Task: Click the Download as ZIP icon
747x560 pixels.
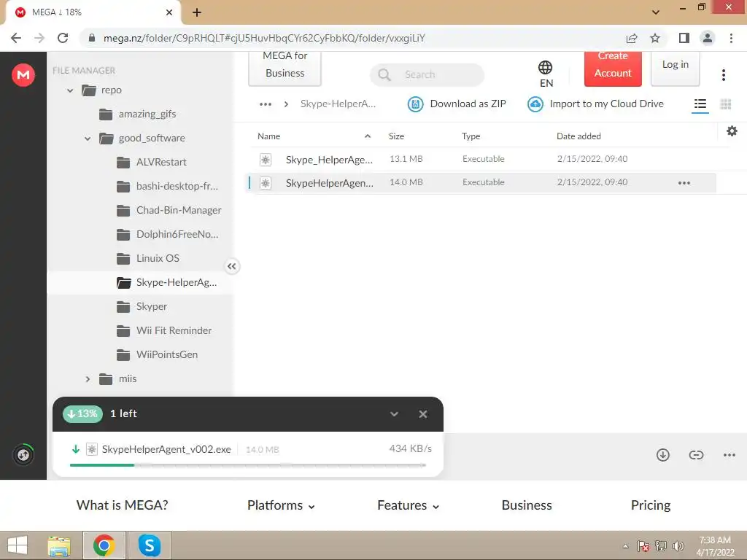Action: coord(415,104)
